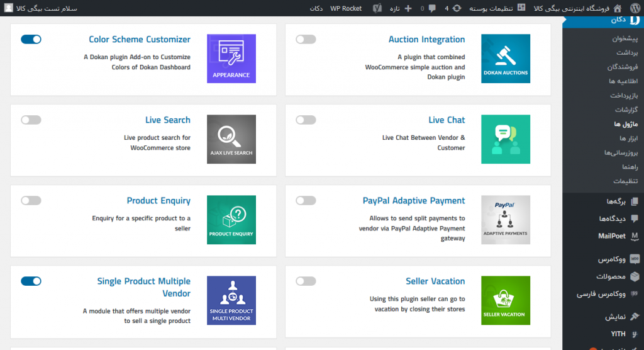Viewport: 644px width, 350px height.
Task: Click the YITH icon in the sidebar
Action: [635, 334]
